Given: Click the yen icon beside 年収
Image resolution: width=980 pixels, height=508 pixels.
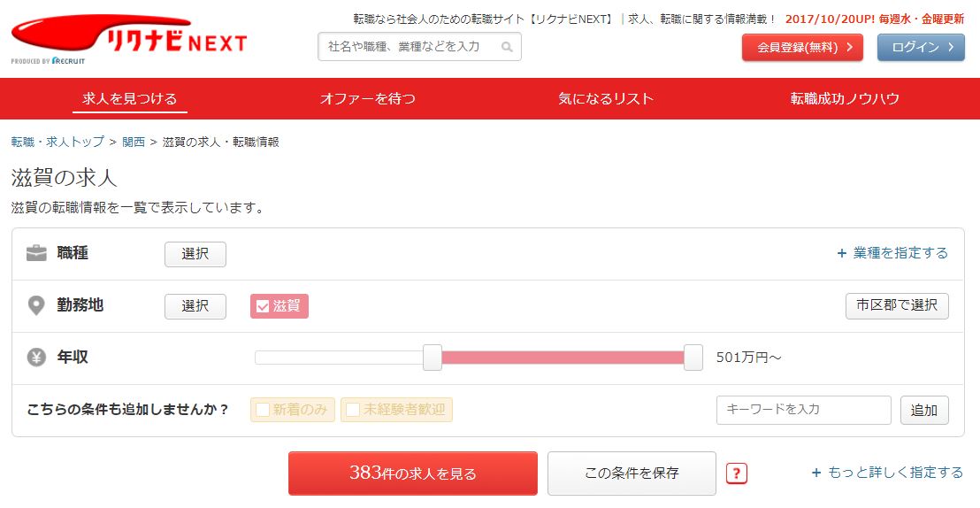Looking at the screenshot, I should [x=36, y=358].
